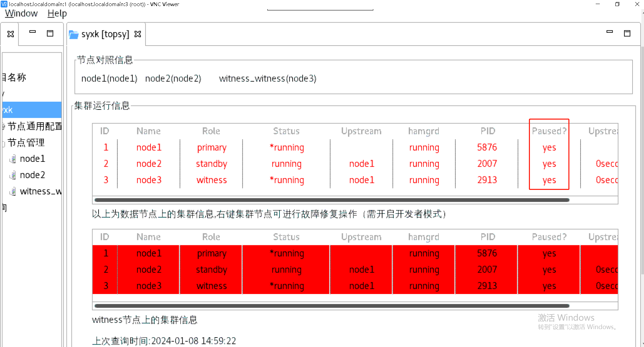This screenshot has width=644, height=347.
Task: Click hamgrd column header in upper table
Action: tap(424, 131)
